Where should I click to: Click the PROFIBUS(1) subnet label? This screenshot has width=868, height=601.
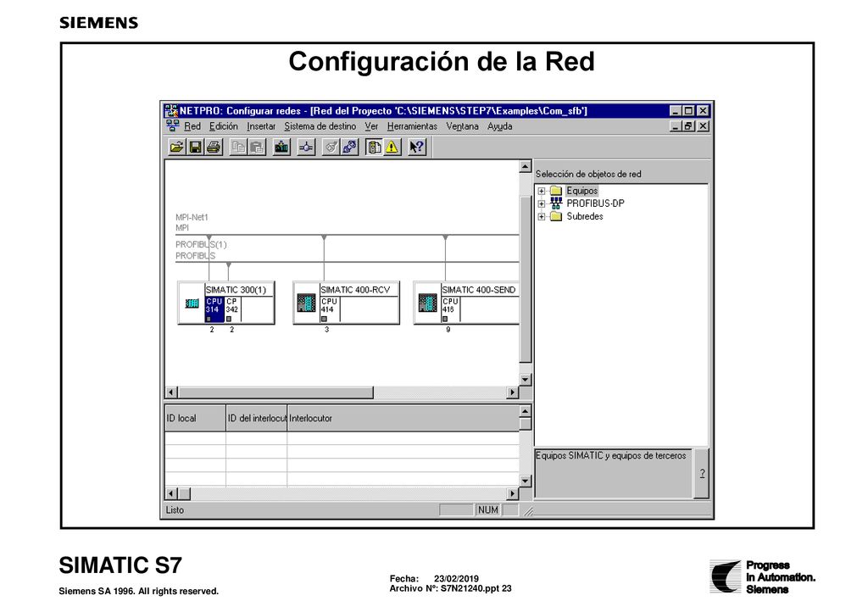click(201, 244)
